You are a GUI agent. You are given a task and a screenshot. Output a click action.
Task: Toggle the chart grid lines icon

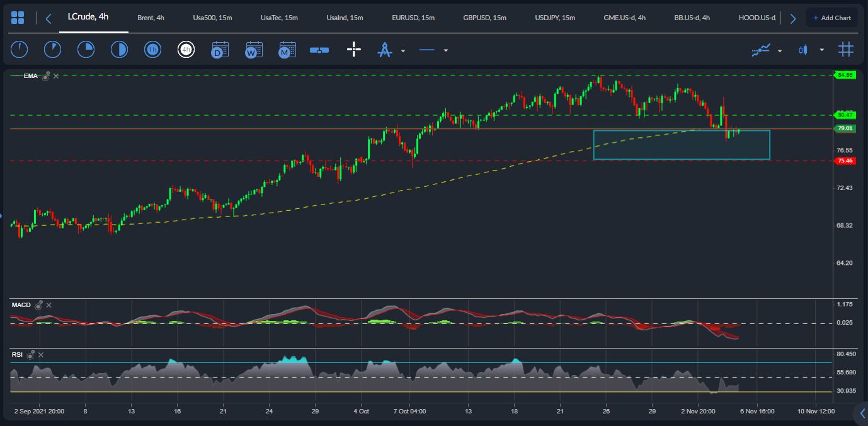pyautogui.click(x=845, y=50)
